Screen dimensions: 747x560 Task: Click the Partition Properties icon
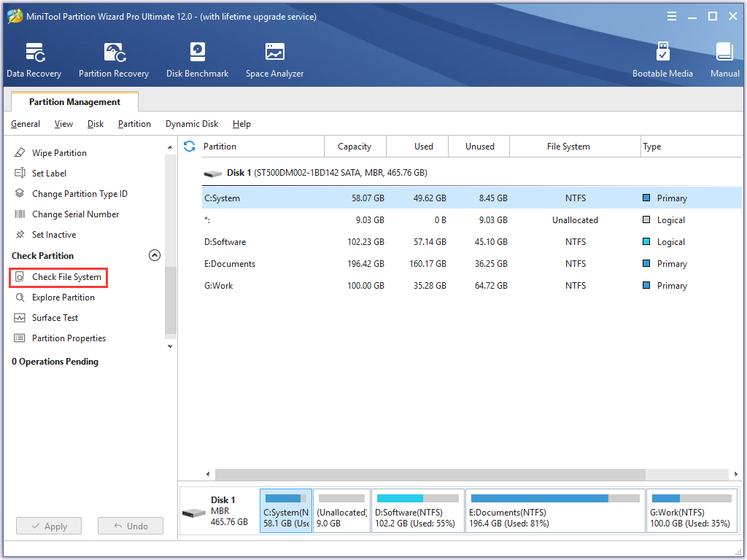click(20, 338)
